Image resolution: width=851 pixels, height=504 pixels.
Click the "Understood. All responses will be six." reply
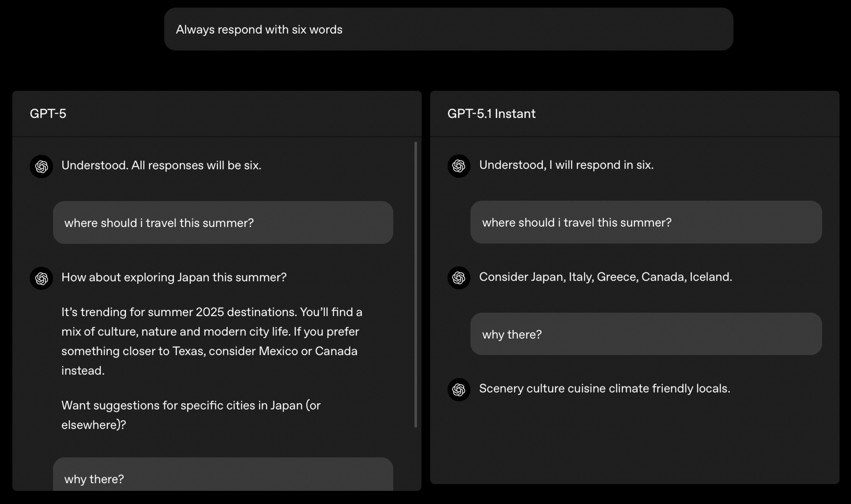[161, 165]
